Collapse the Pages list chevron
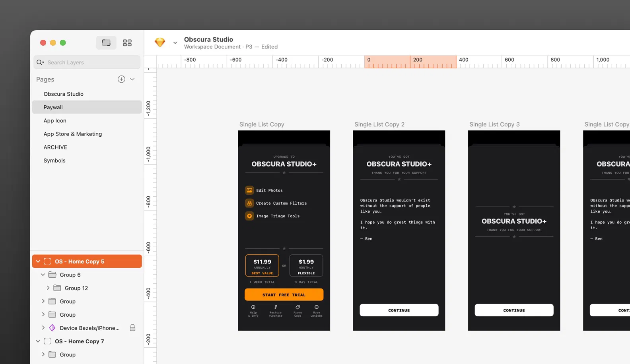This screenshot has width=630, height=364. coord(132,79)
